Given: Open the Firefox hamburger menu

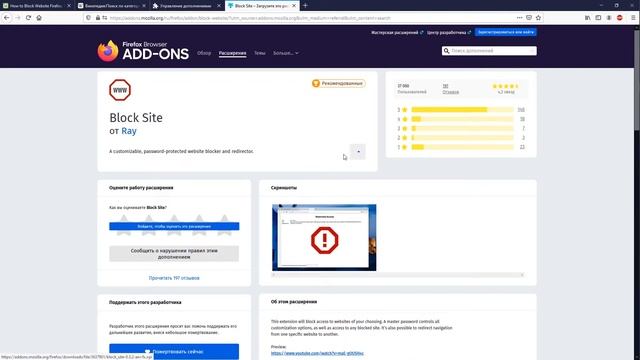Looking at the screenshot, I should (x=633, y=18).
